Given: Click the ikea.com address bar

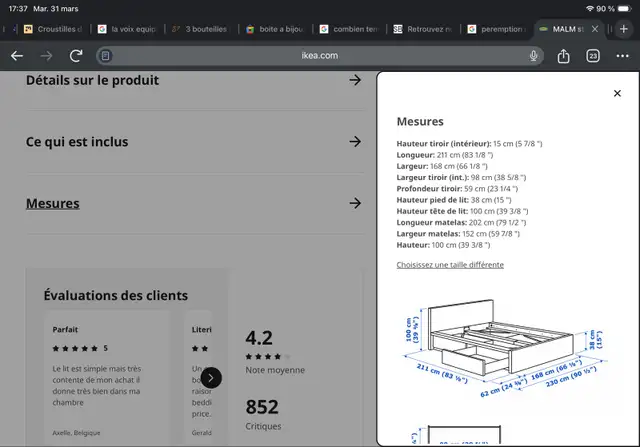Looking at the screenshot, I should click(320, 56).
